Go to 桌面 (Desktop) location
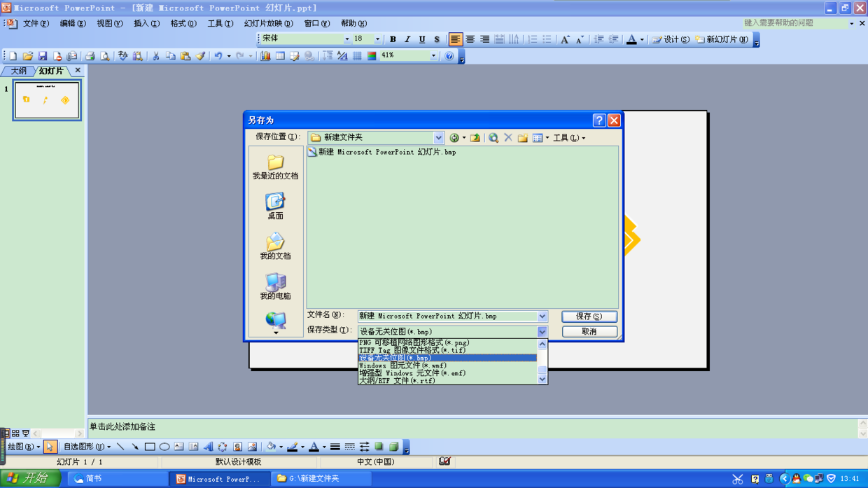This screenshot has height=488, width=868. (275, 207)
